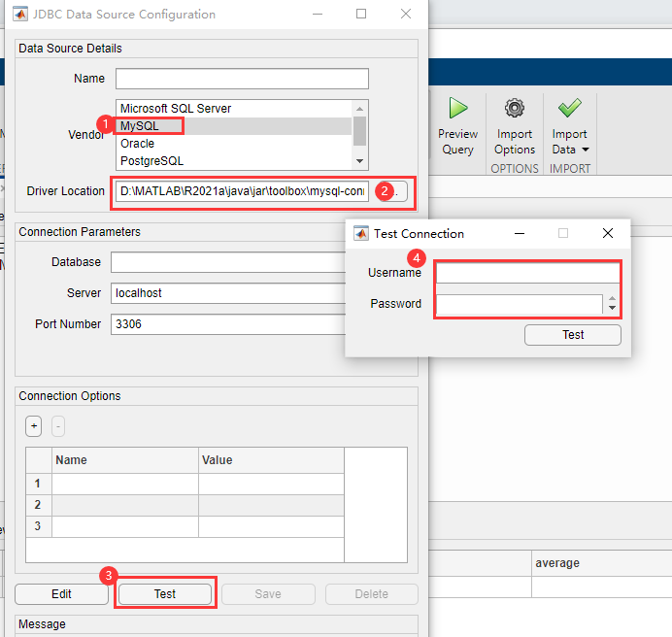Click the Edit button

(62, 594)
